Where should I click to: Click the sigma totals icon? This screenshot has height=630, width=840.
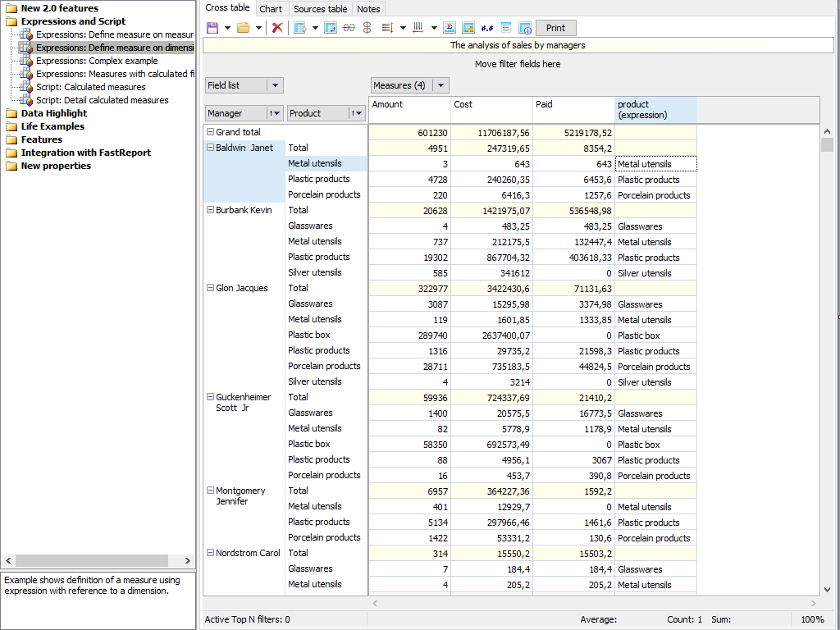coord(450,27)
